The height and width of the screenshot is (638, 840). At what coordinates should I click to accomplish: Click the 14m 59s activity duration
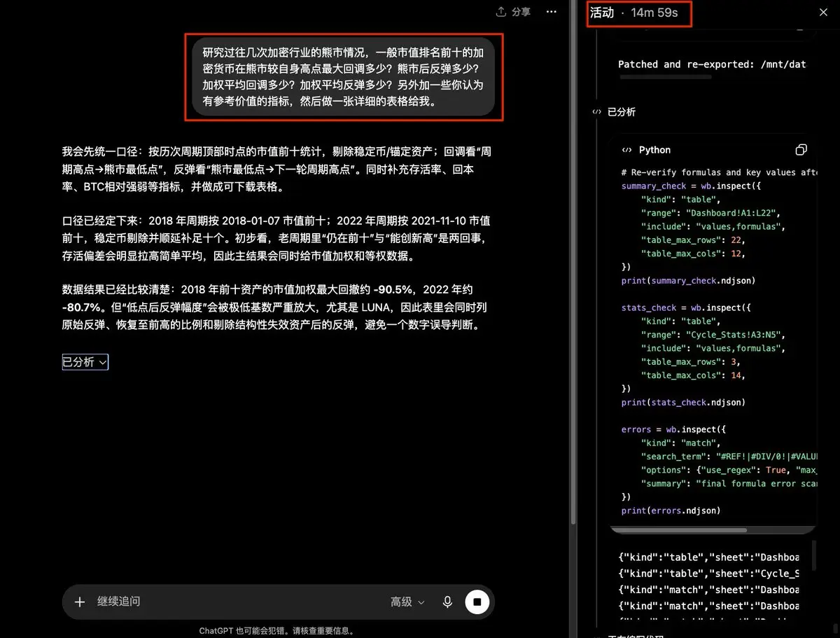coord(654,13)
